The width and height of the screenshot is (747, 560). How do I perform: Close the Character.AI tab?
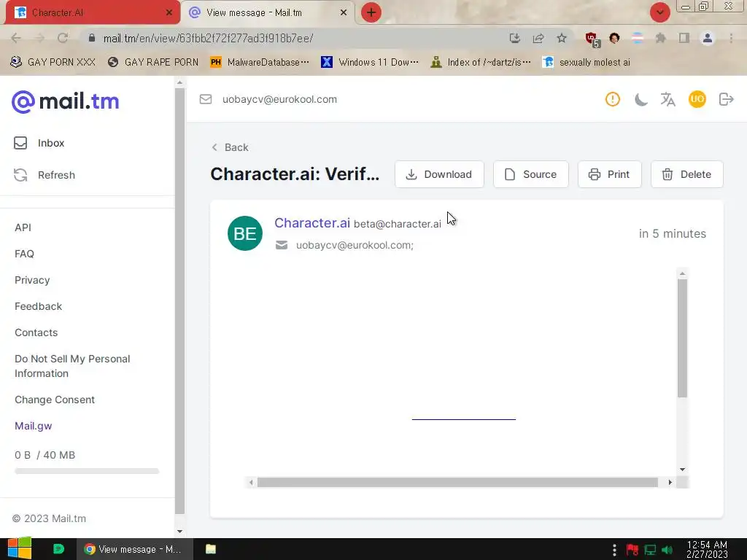(169, 13)
